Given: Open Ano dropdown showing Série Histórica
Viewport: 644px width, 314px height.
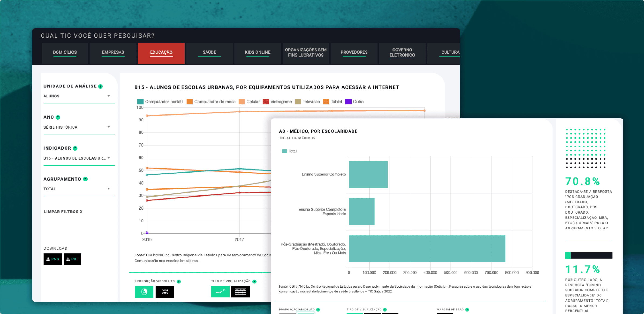Looking at the screenshot, I should point(79,127).
